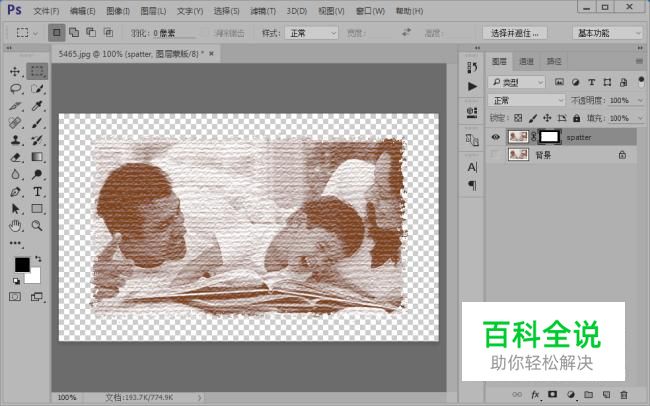Open the 不透明度 opacity dropdown
The height and width of the screenshot is (406, 650).
click(640, 100)
